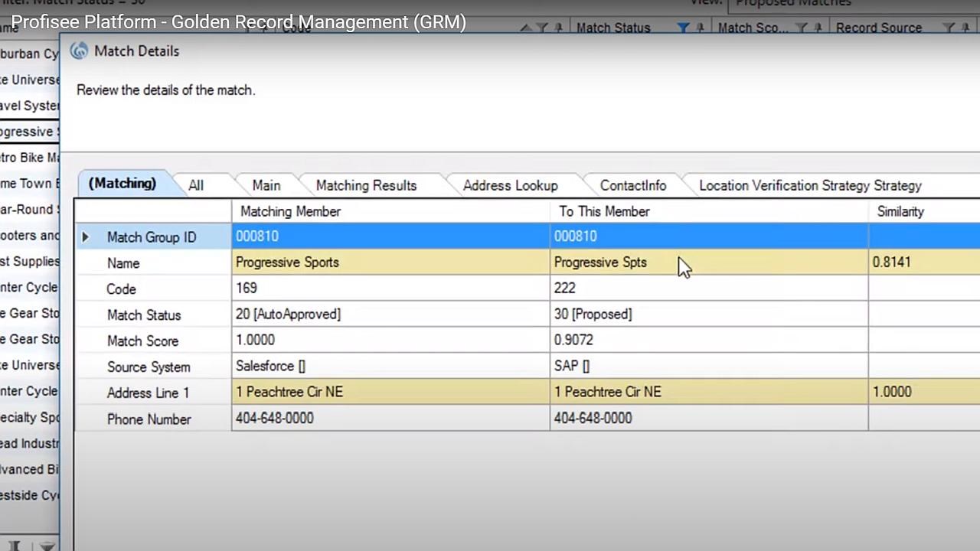Click the sort arrow left of Match Status header
Viewport: 980px width, 551px height.
527,28
